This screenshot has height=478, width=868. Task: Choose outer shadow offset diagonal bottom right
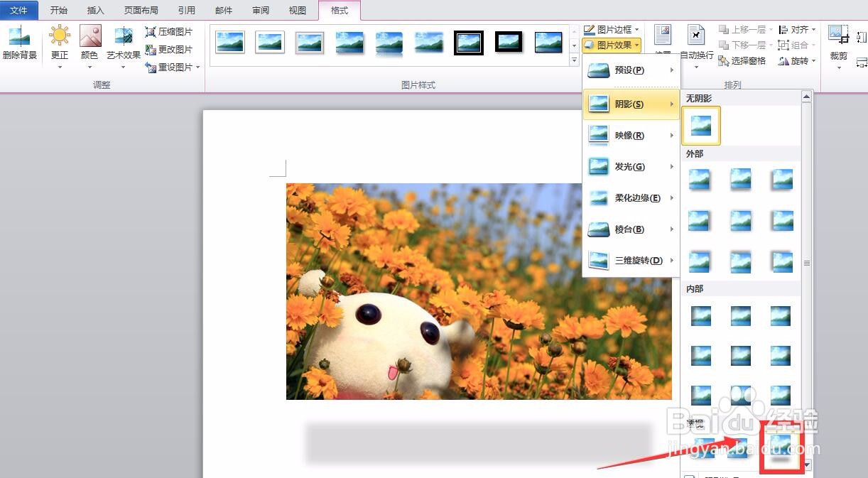(x=699, y=178)
